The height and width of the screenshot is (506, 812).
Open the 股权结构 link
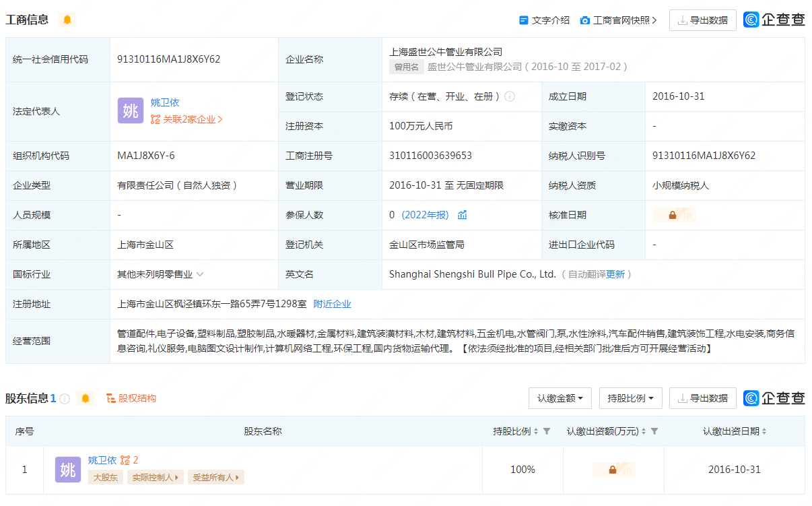point(131,398)
